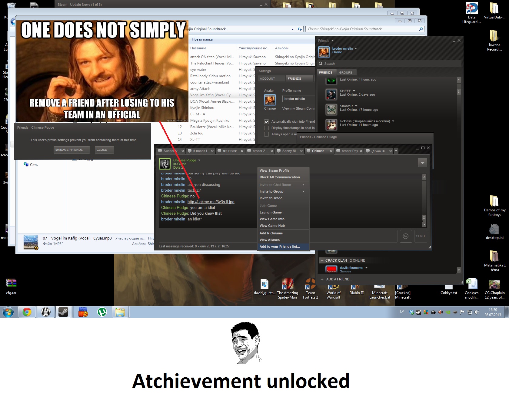Click the Action Center flag tray icon
Viewport: 509px width, 420px height.
click(462, 312)
